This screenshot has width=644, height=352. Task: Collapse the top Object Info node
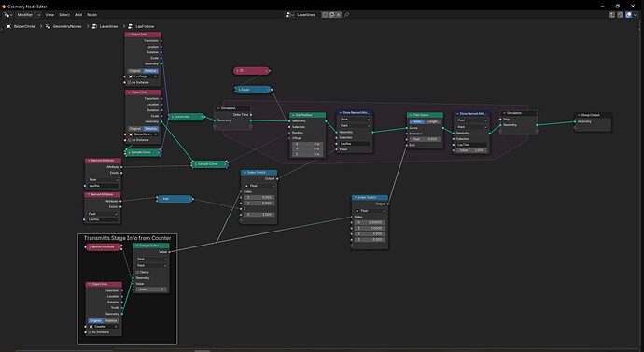point(129,35)
